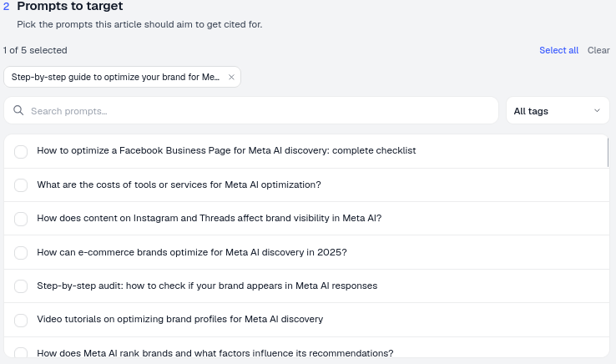Click the All tags chevron arrow
The width and height of the screenshot is (616, 364).
(597, 111)
